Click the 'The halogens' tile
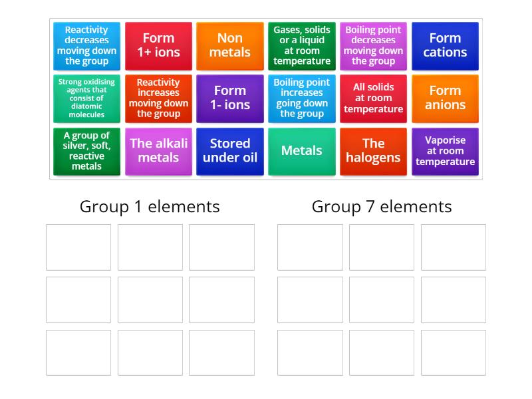 373,151
